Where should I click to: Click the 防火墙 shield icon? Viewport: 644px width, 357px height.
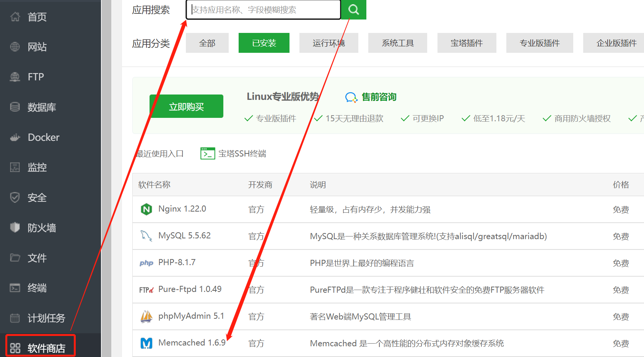[x=15, y=227]
